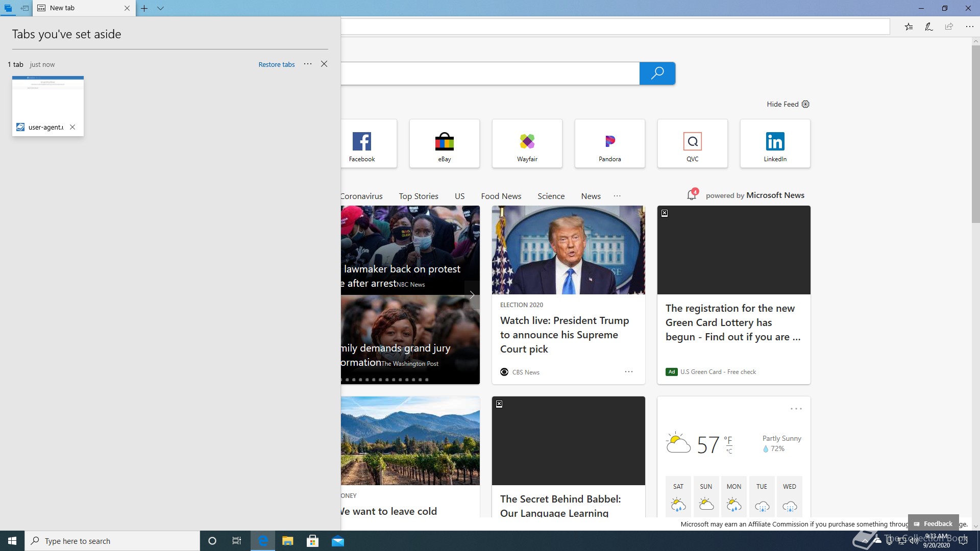Open Cortana from the taskbar
Screen dimensions: 980x551
pos(212,541)
